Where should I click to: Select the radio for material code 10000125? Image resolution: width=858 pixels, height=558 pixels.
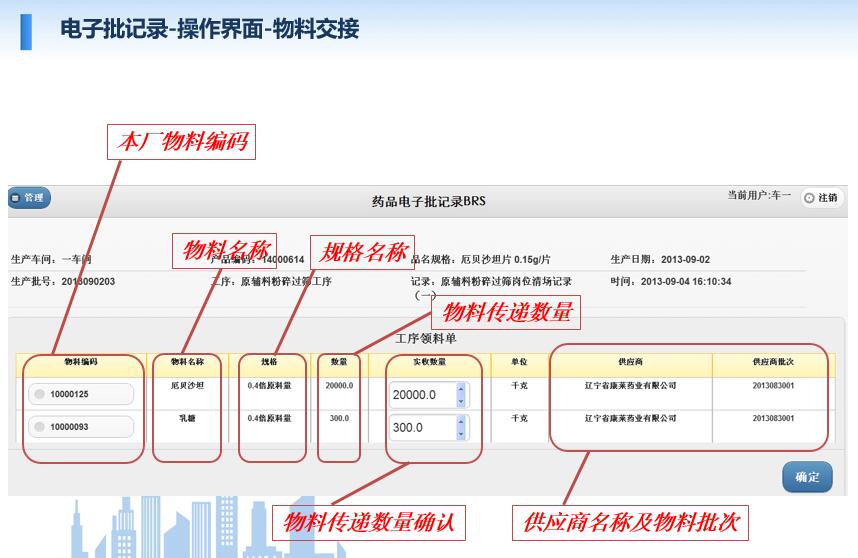click(40, 395)
